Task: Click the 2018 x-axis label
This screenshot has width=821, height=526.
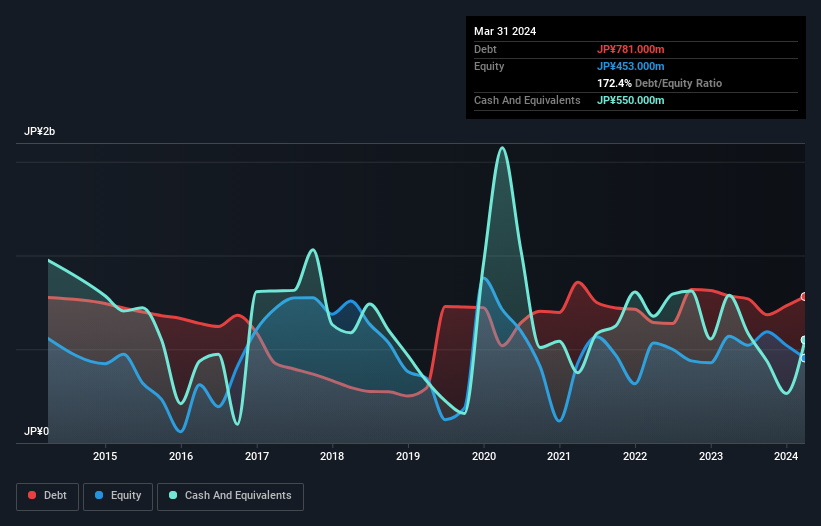Action: pos(332,456)
